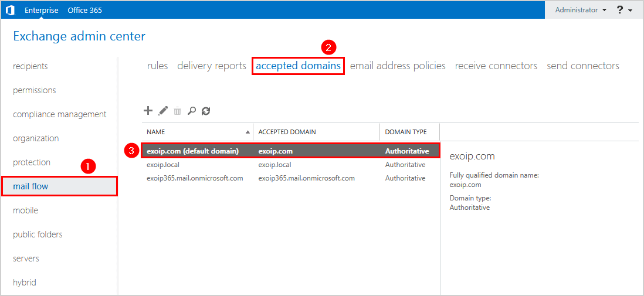Open mobile section
The height and width of the screenshot is (296, 644).
click(x=25, y=210)
